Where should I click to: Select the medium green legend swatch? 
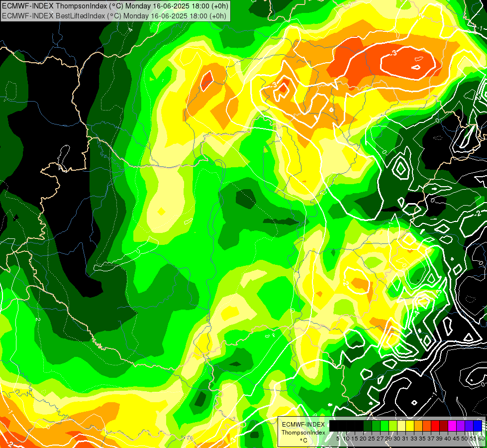376,426
